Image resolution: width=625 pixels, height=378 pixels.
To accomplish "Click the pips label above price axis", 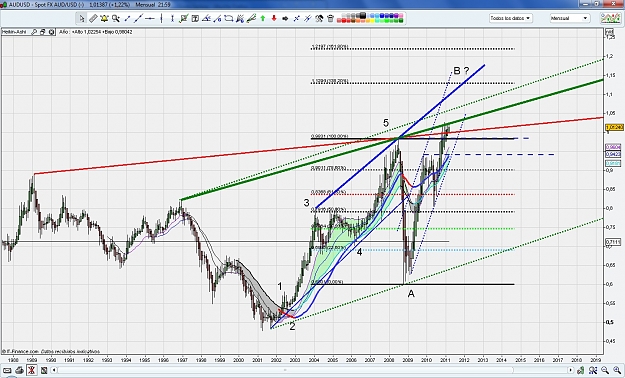I will pyautogui.click(x=609, y=32).
